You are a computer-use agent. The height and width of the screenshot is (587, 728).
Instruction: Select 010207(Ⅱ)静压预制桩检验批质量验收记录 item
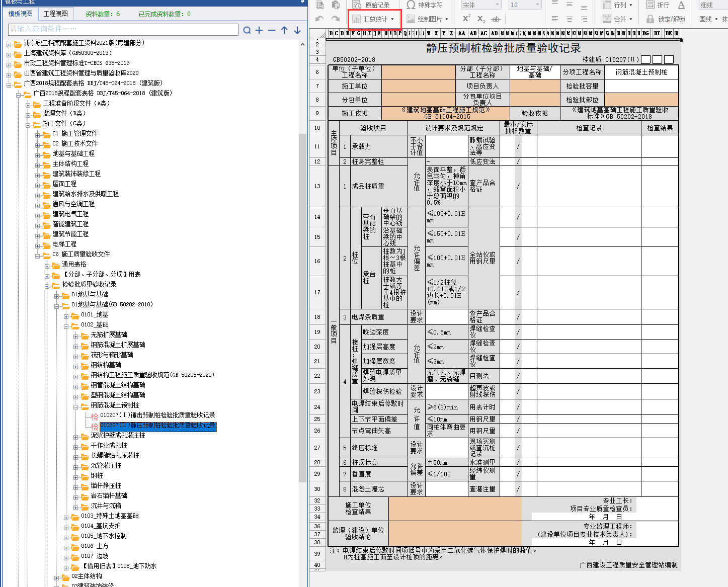(x=157, y=426)
